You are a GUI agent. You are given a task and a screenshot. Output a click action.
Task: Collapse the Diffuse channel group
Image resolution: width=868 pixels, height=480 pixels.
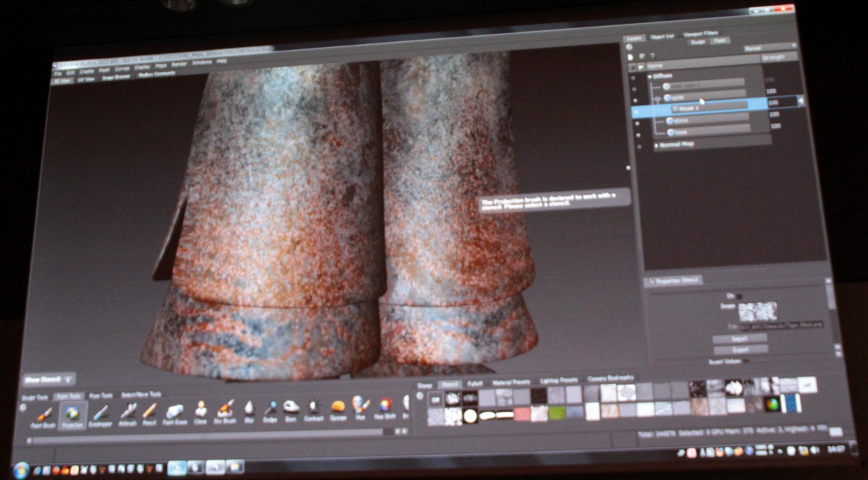[650, 77]
